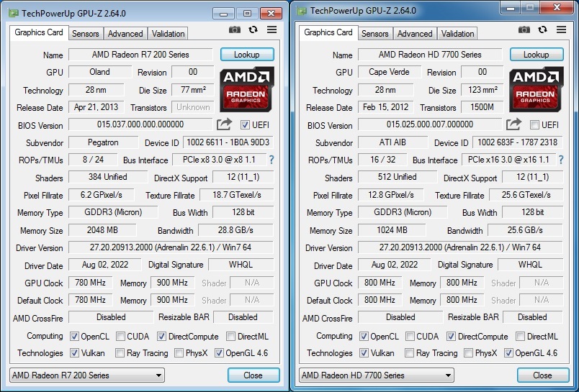The width and height of the screenshot is (579, 392).
Task: Click AMD Radeon logo in R7 200 window
Action: (247, 89)
